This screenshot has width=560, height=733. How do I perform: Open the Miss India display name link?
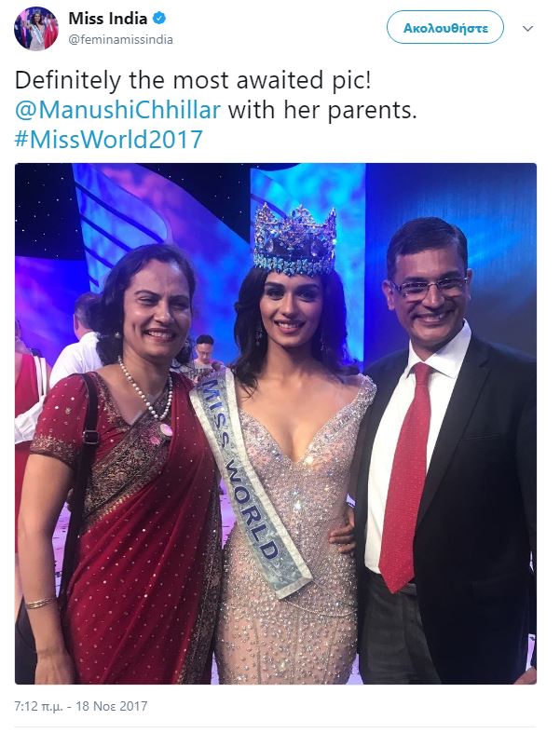[107, 19]
